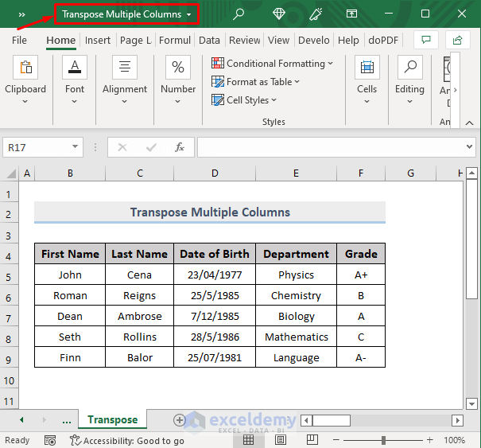Open the Coming Soon pen icon
481x448 pixels.
[316, 14]
